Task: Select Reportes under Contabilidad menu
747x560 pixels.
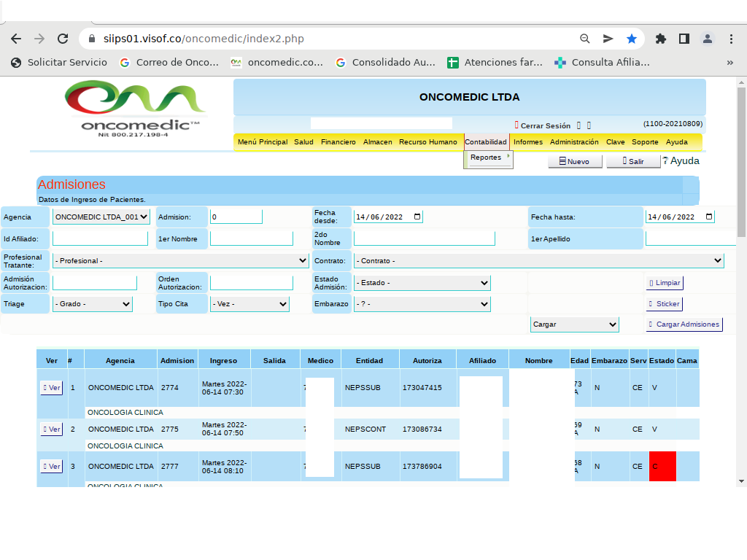Action: 486,157
